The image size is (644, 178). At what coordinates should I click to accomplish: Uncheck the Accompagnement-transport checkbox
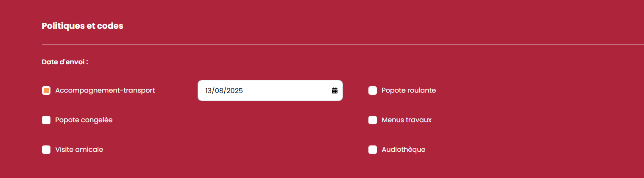(x=46, y=90)
